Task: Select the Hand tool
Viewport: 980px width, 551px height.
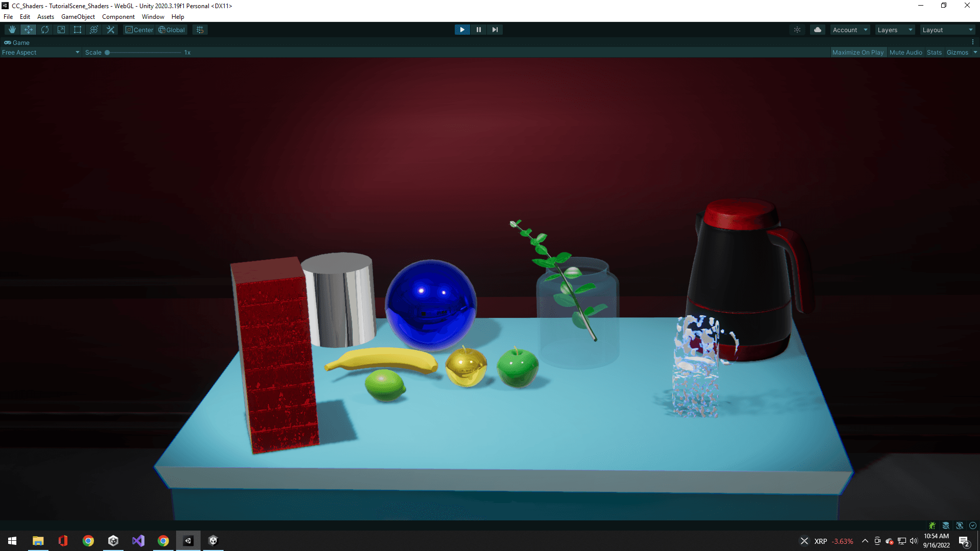Action: [12, 30]
